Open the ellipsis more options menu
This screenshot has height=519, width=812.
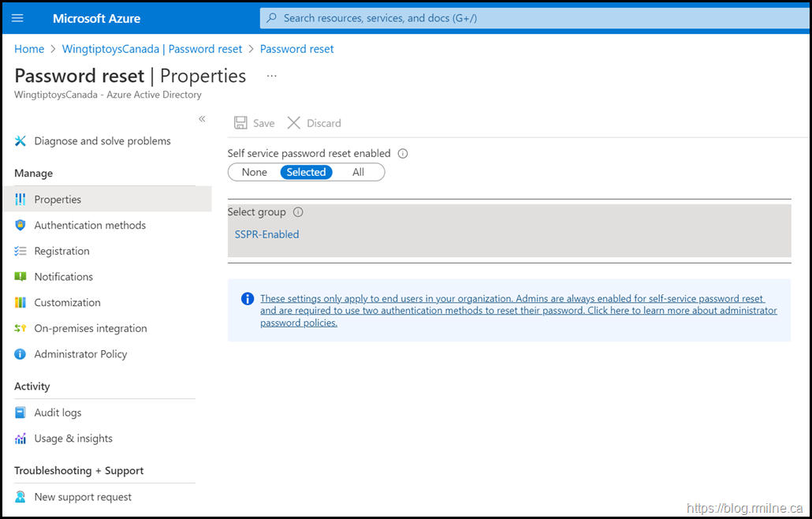[271, 76]
